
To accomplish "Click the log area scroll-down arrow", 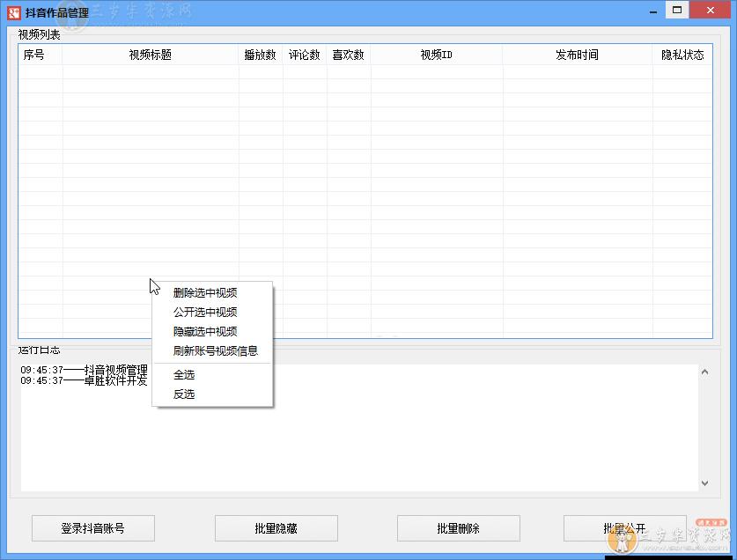I will click(x=704, y=483).
